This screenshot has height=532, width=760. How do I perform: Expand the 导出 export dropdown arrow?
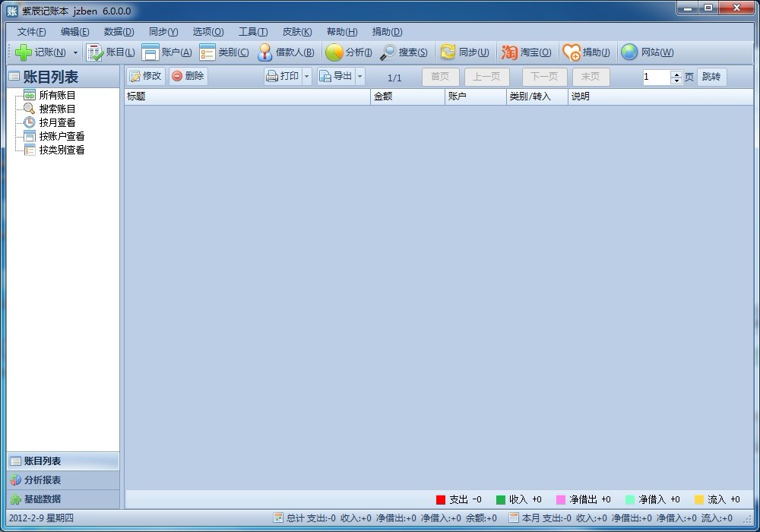click(360, 77)
